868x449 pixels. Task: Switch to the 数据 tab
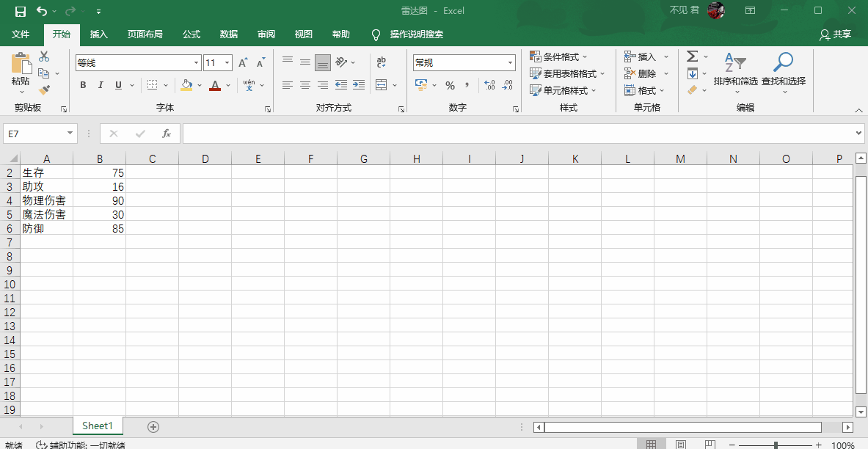click(229, 34)
